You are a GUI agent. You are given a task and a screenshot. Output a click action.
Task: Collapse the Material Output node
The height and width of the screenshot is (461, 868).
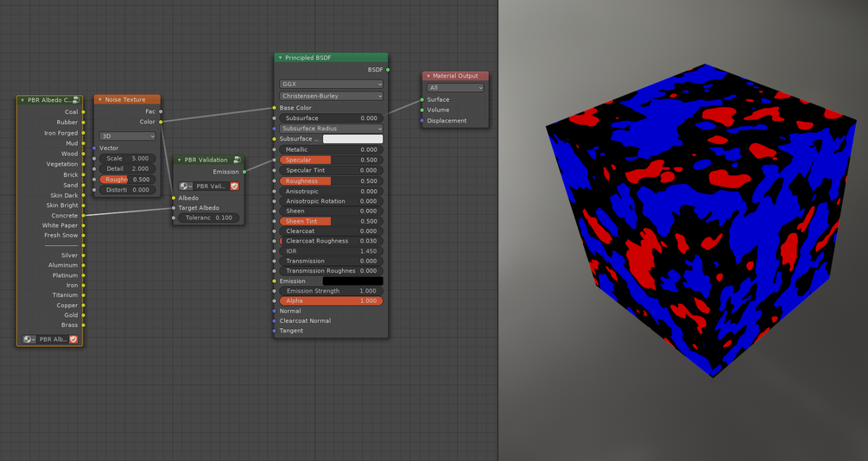pyautogui.click(x=428, y=76)
